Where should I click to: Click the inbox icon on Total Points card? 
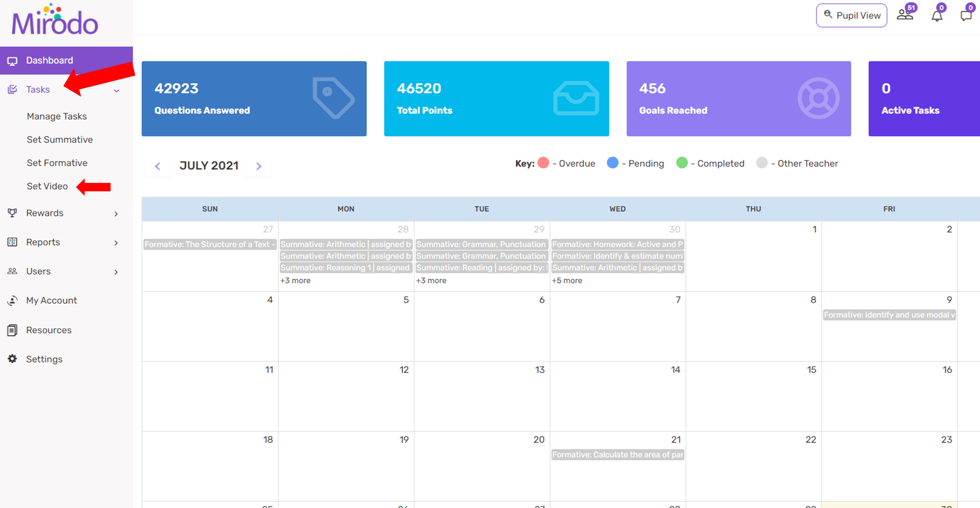click(576, 98)
